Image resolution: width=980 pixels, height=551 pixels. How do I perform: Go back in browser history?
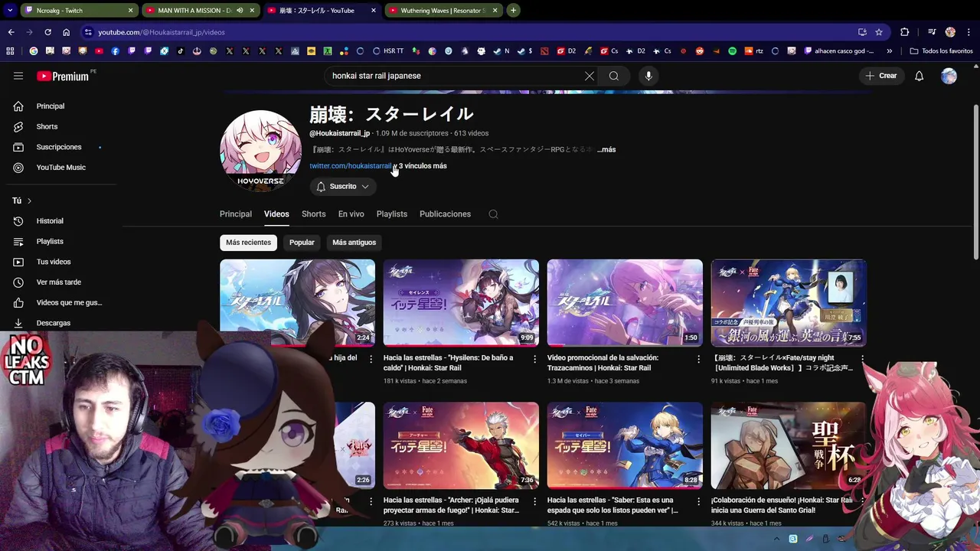point(11,32)
